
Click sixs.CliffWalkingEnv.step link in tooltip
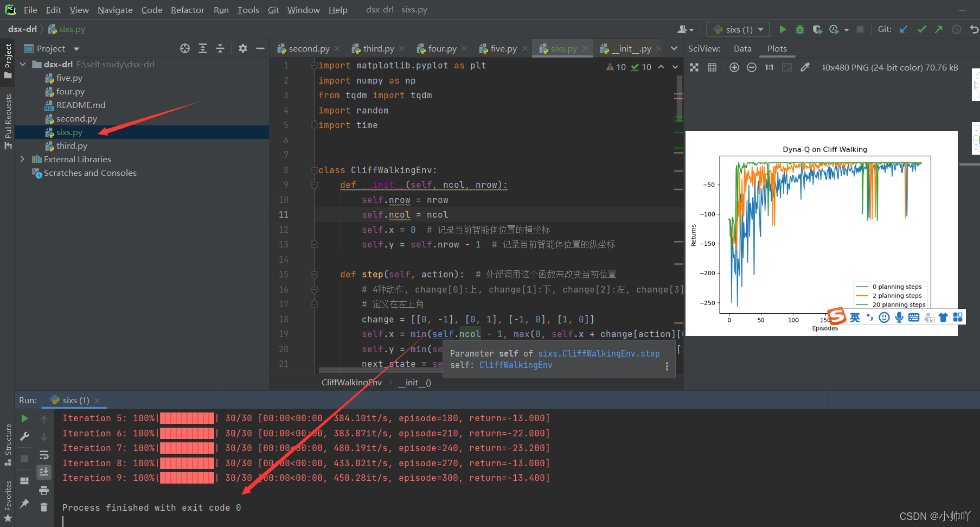599,353
